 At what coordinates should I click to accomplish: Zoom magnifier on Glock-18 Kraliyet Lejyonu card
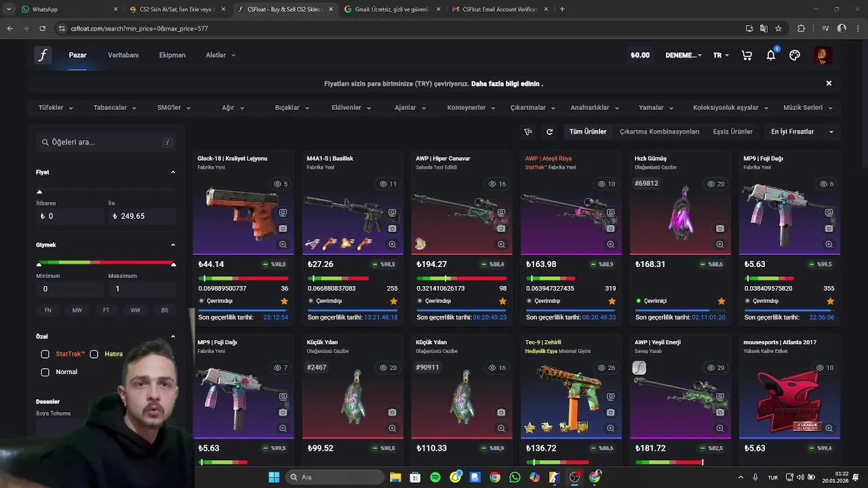283,245
